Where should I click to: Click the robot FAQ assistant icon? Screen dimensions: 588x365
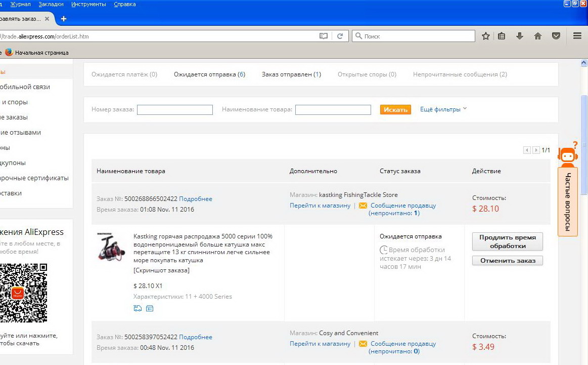(x=567, y=155)
